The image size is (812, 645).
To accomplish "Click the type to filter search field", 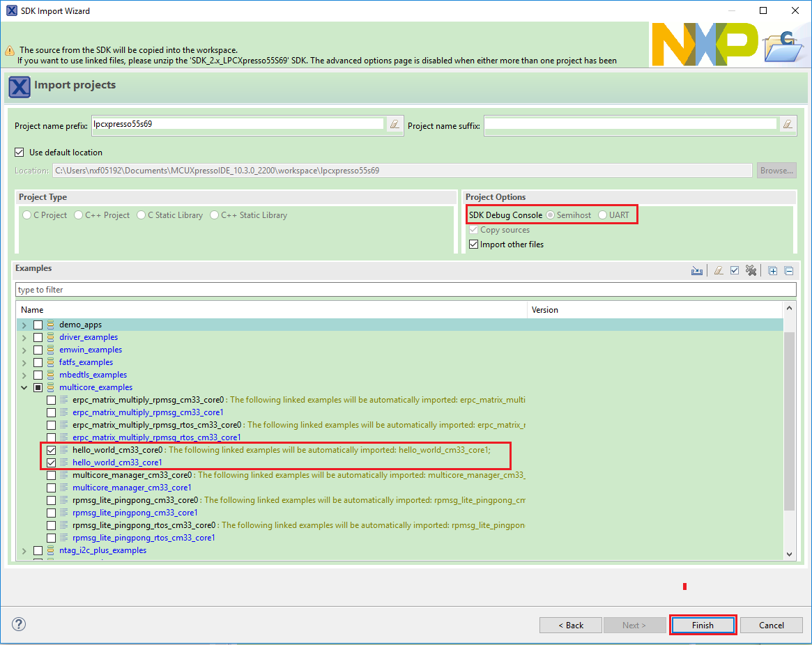I will 404,290.
